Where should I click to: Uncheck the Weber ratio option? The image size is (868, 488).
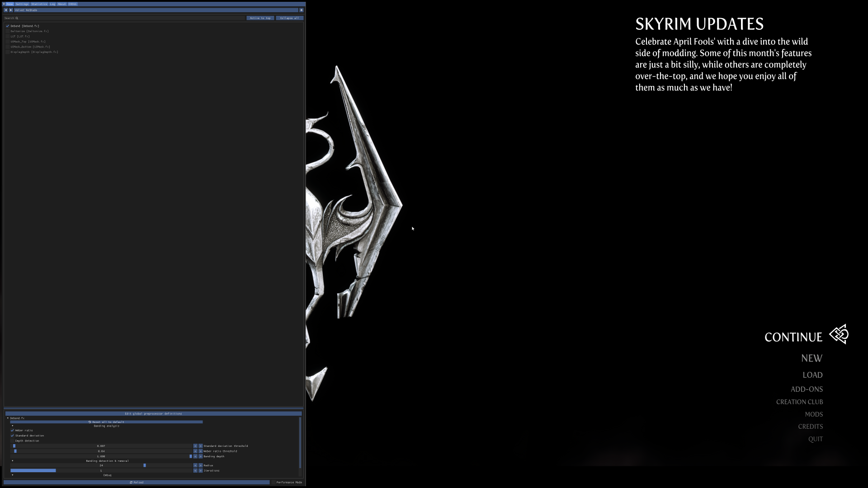click(12, 430)
